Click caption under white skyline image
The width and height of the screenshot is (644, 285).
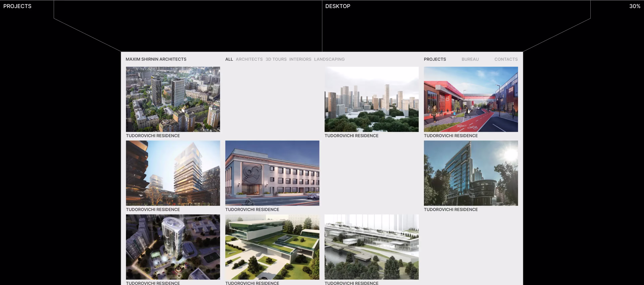coord(351,135)
